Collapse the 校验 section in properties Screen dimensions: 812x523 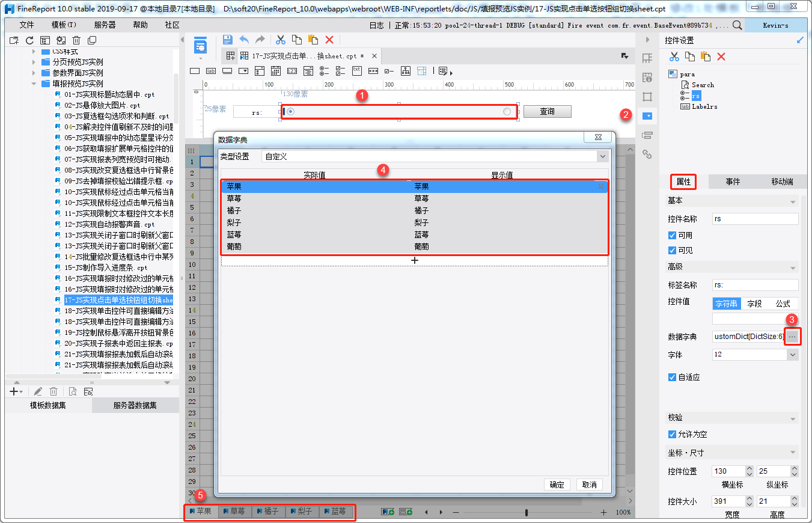[x=793, y=418]
